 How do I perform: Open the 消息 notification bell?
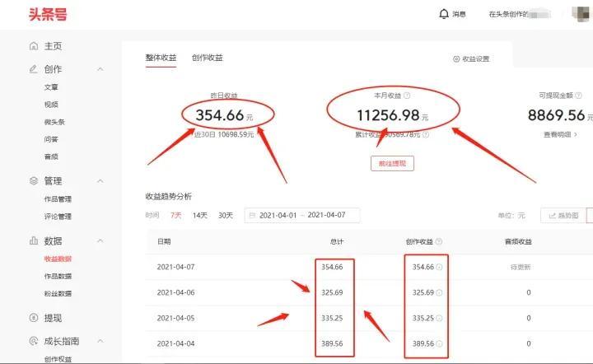point(444,14)
